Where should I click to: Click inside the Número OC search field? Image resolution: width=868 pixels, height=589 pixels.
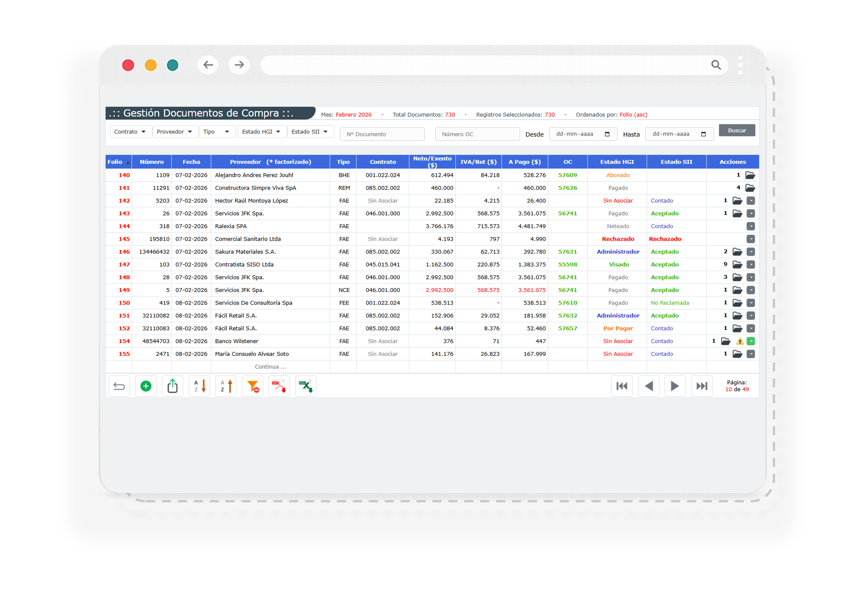coord(477,134)
